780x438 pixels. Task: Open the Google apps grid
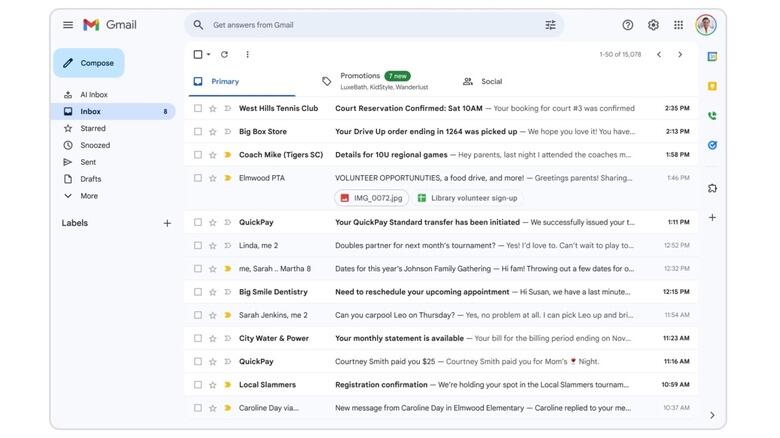(x=679, y=25)
